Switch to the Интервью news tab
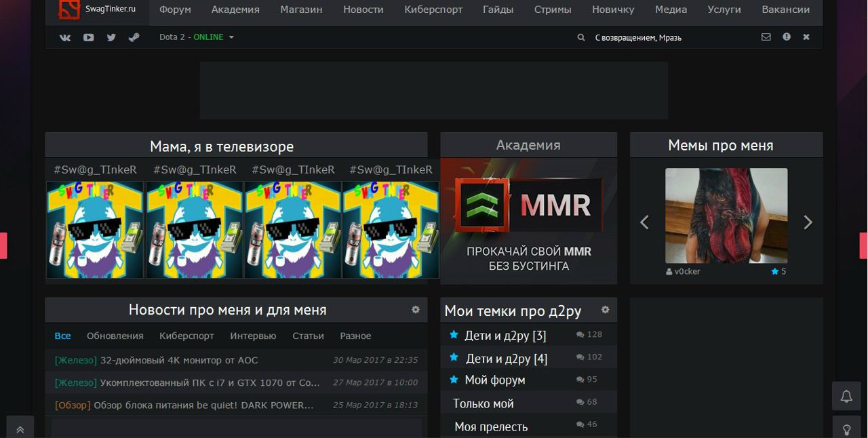This screenshot has width=868, height=438. (x=253, y=336)
